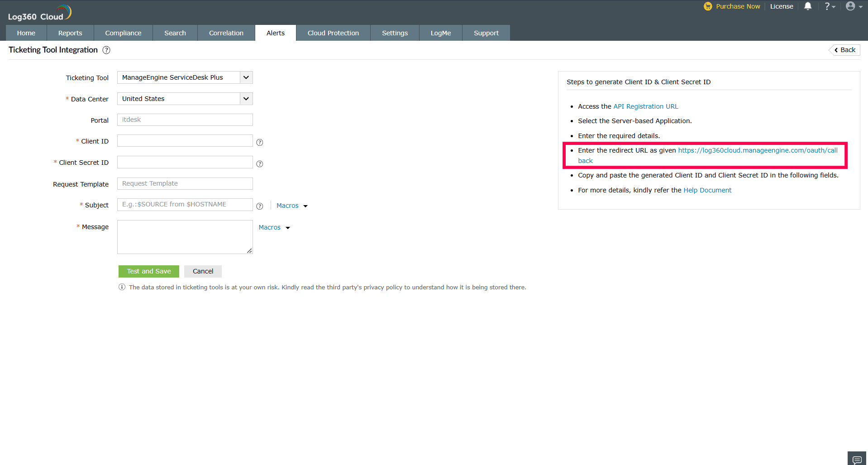Viewport: 868px width, 465px height.
Task: Click into the Message text area
Action: click(x=185, y=237)
